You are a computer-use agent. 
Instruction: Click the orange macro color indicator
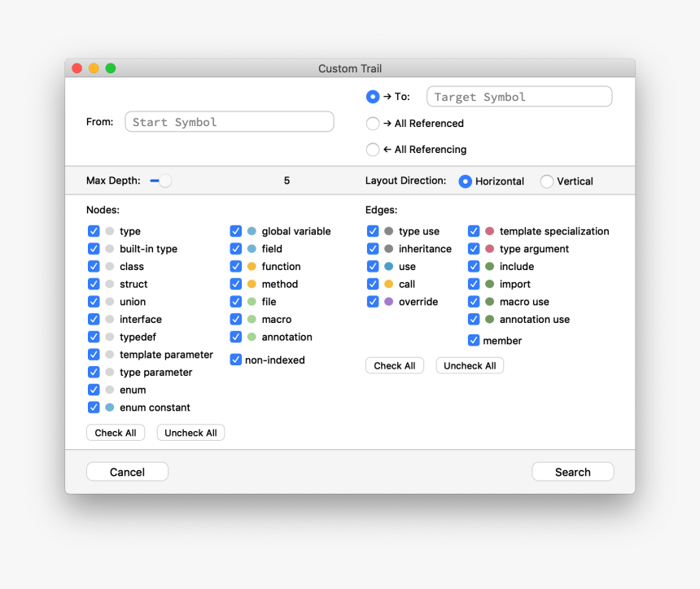(250, 319)
